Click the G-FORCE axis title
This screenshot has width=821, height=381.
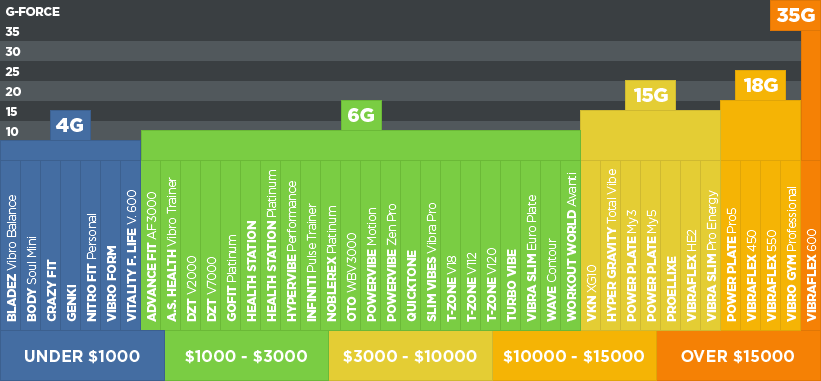pyautogui.click(x=32, y=12)
